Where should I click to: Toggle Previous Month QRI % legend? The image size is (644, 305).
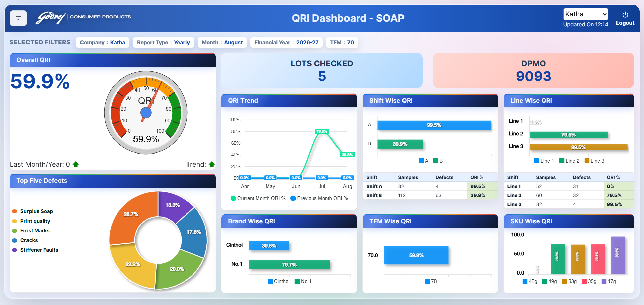point(319,198)
